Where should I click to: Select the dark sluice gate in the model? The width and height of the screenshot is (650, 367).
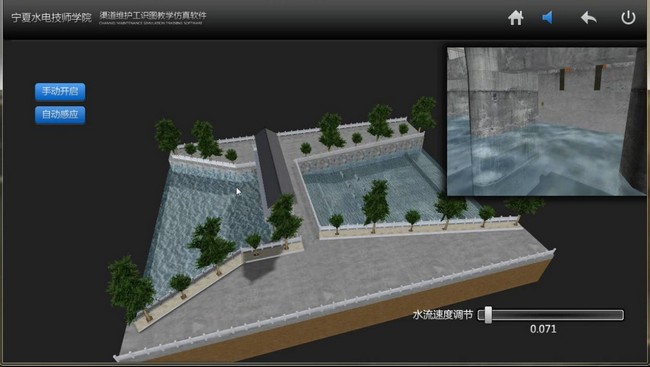(274, 166)
